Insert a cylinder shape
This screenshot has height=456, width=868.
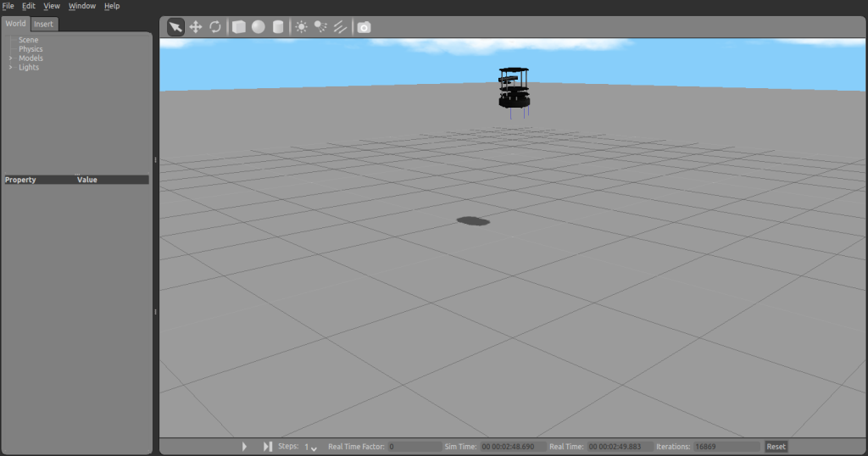click(278, 27)
